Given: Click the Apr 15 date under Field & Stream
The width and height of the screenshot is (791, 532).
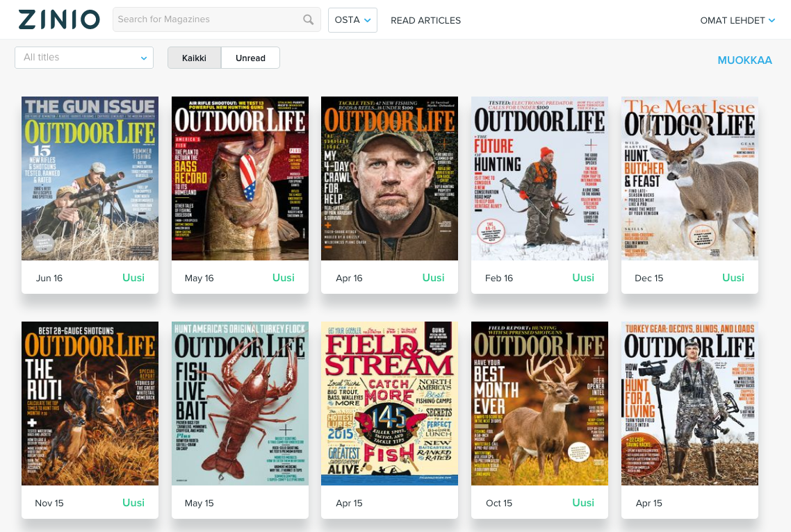Looking at the screenshot, I should 349,504.
